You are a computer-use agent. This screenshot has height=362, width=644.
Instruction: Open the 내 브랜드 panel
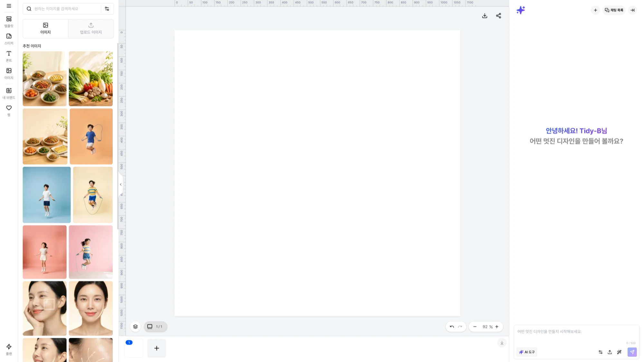9,93
